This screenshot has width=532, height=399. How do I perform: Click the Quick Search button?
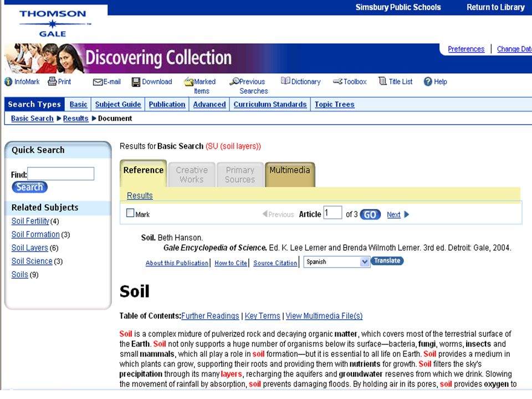click(30, 187)
